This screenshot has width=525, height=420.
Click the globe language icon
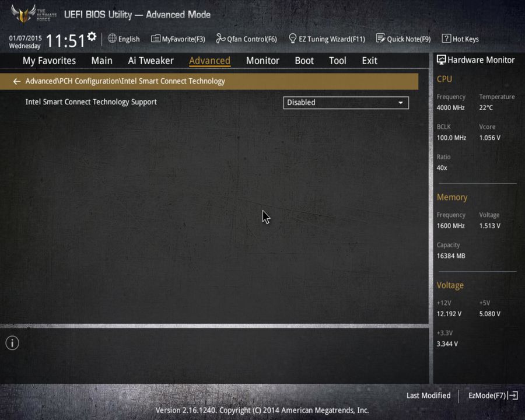click(x=112, y=38)
